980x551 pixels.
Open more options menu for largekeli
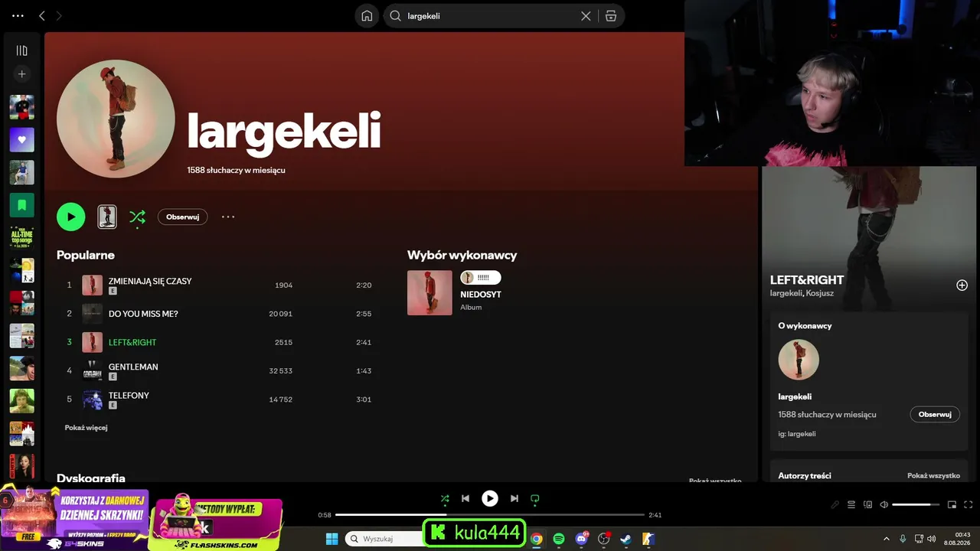pyautogui.click(x=228, y=217)
